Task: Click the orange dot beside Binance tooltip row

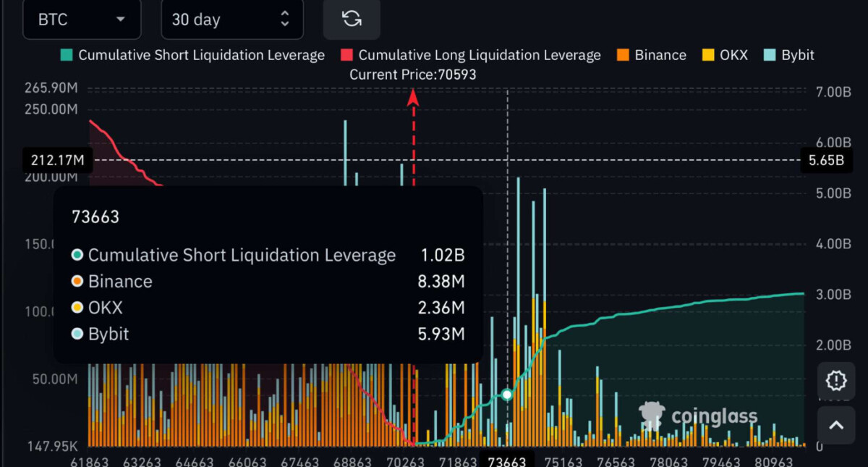Action: click(77, 282)
